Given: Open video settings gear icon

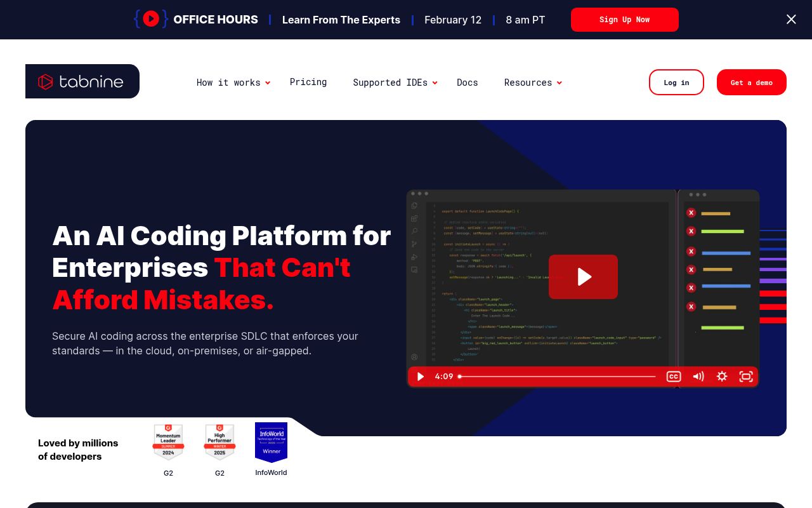Looking at the screenshot, I should 722,377.
